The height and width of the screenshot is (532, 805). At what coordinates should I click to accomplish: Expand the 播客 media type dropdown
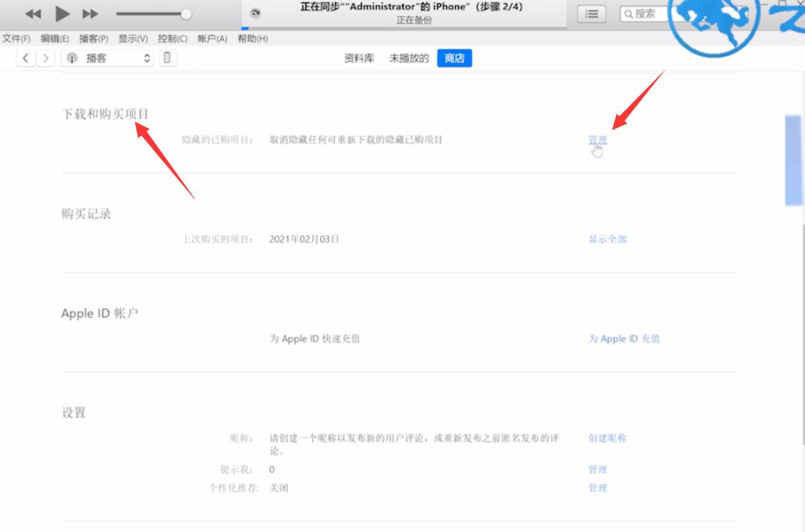tap(108, 58)
